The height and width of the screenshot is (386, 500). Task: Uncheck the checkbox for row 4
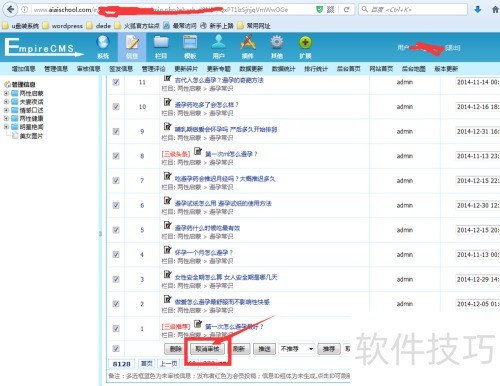click(x=116, y=255)
